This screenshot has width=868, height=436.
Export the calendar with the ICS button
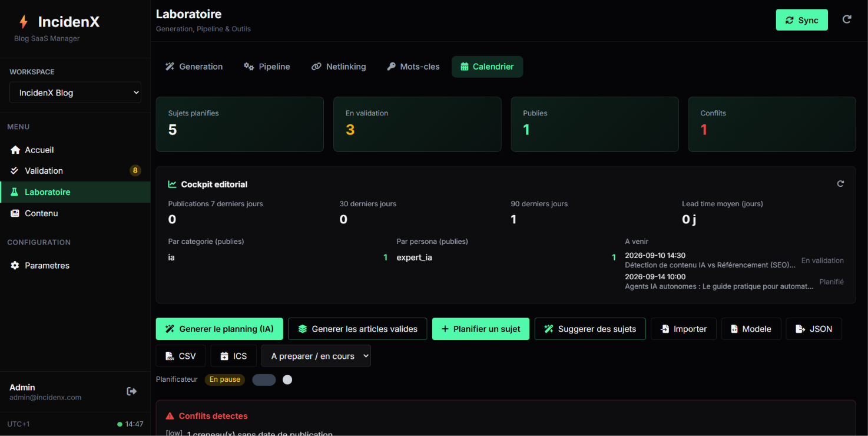pyautogui.click(x=233, y=356)
